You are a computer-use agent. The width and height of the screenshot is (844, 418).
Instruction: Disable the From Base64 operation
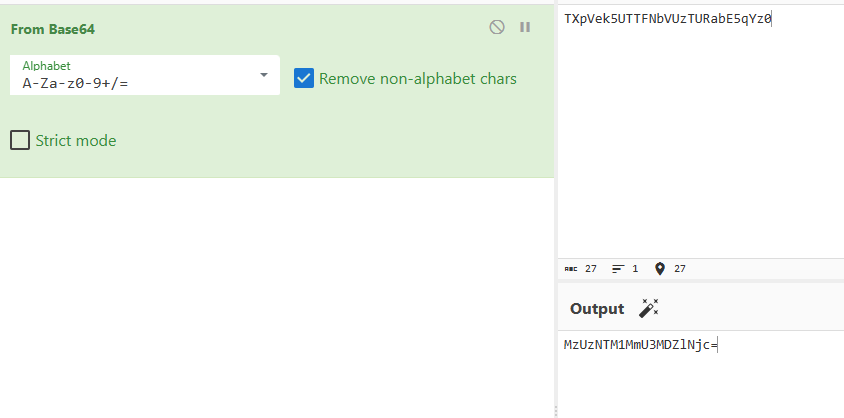click(x=497, y=28)
